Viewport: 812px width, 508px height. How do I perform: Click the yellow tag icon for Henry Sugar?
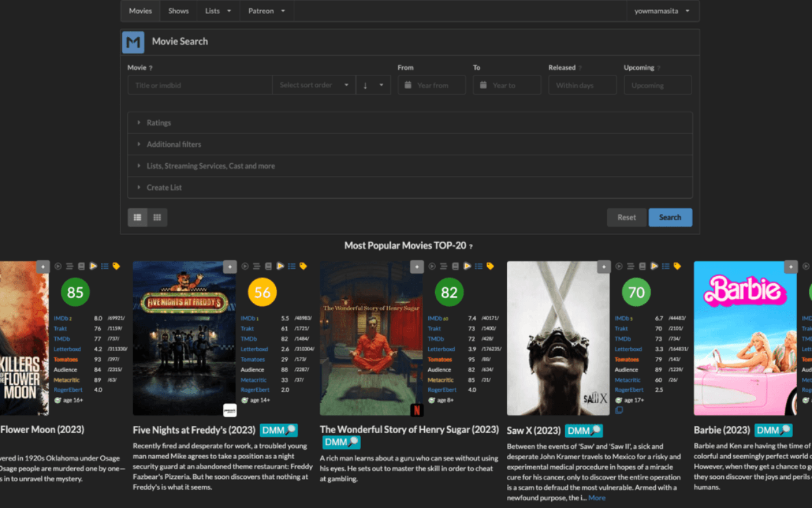pyautogui.click(x=490, y=267)
